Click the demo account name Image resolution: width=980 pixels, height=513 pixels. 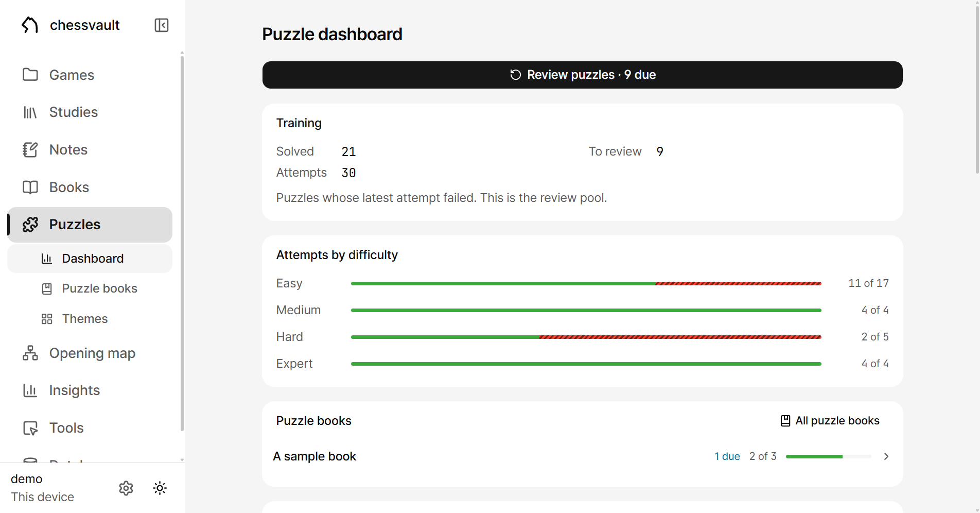click(x=27, y=479)
